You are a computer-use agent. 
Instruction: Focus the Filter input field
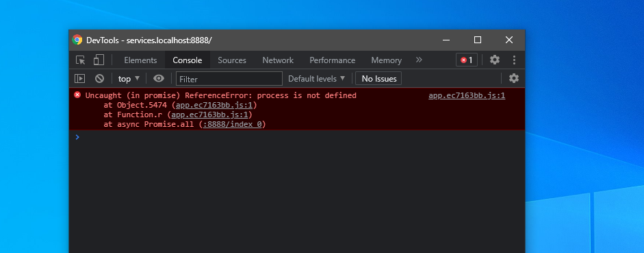coord(229,79)
